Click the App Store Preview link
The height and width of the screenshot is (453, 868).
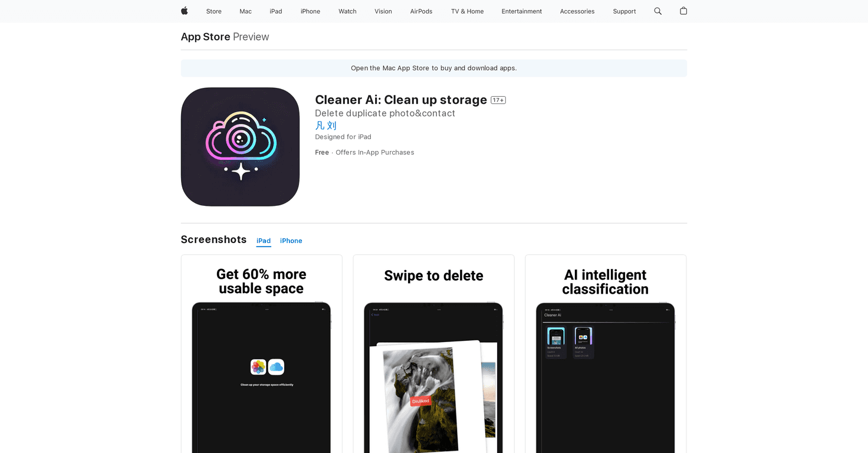205,37
